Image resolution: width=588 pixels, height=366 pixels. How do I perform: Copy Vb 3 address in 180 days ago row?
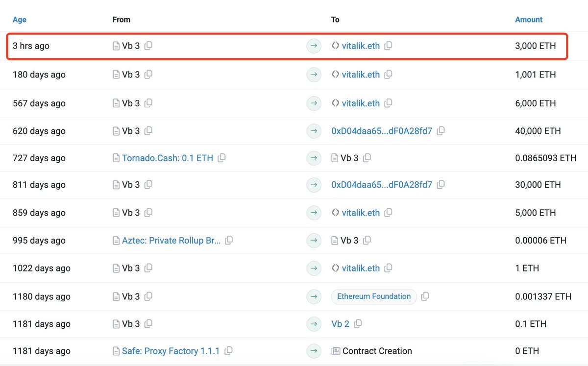coord(148,74)
